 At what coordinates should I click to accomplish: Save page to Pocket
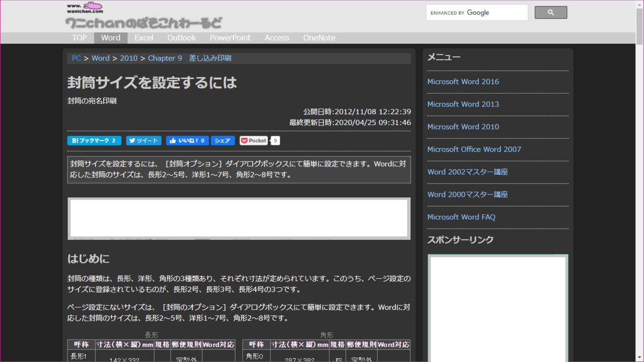[x=254, y=141]
